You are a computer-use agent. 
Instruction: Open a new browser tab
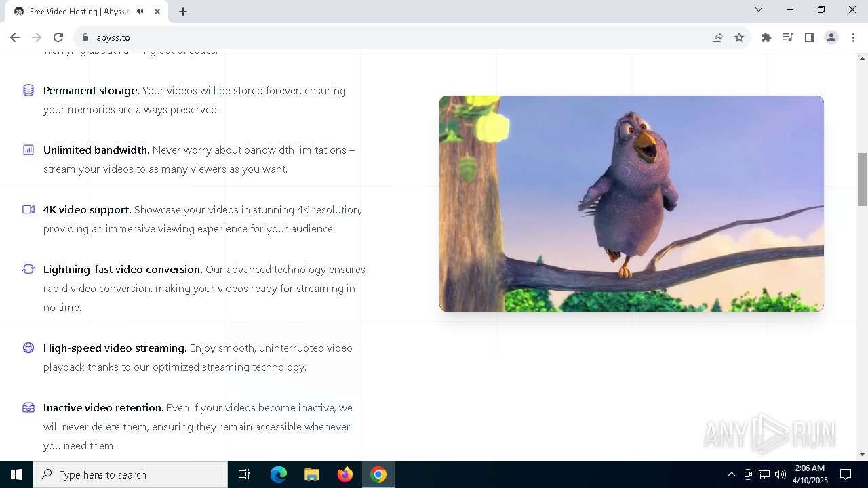pyautogui.click(x=183, y=12)
